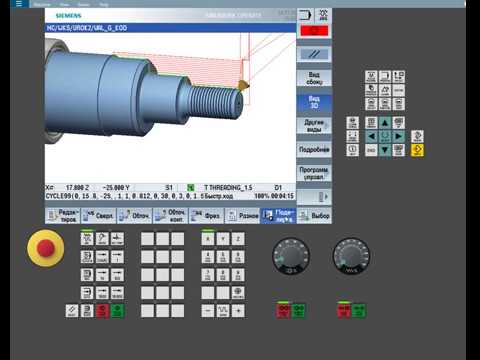This screenshot has width=480, height=360.
Task: Open the Сверл. drilling softkey menu
Action: click(99, 216)
